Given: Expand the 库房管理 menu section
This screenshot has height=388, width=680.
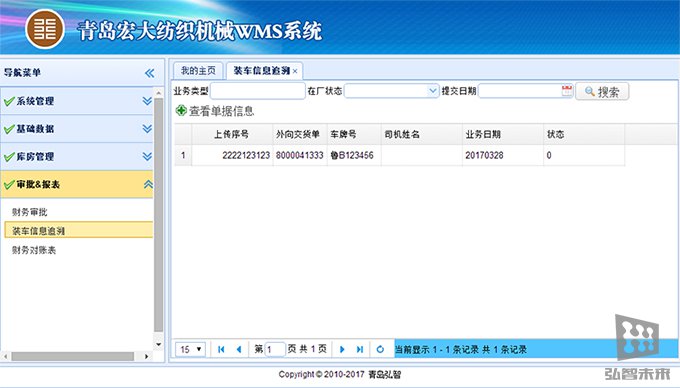Looking at the screenshot, I should [x=147, y=157].
